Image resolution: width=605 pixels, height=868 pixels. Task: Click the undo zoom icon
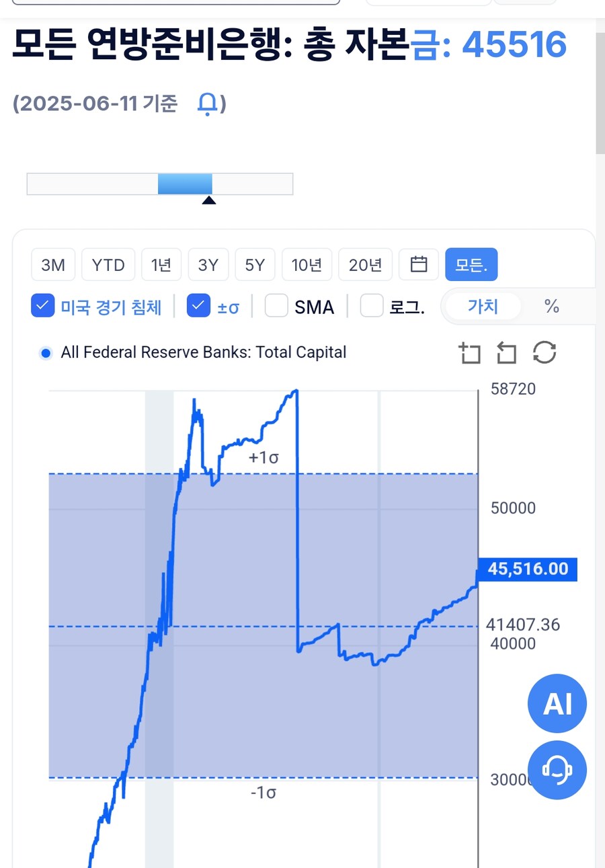pos(506,352)
